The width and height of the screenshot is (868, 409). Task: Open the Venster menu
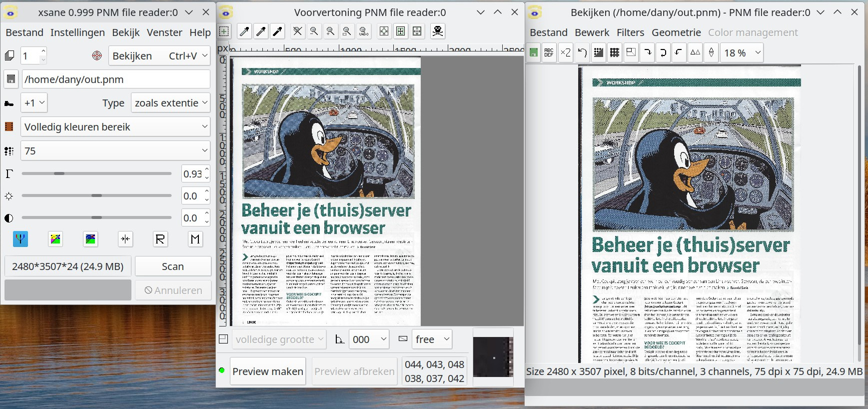[164, 32]
